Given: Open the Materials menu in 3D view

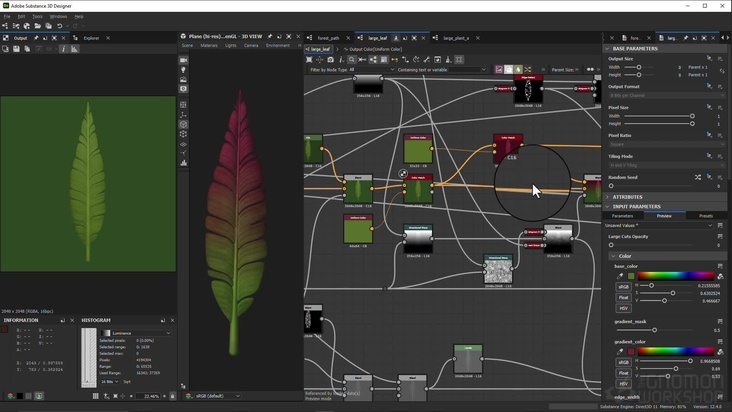Looking at the screenshot, I should coord(209,46).
